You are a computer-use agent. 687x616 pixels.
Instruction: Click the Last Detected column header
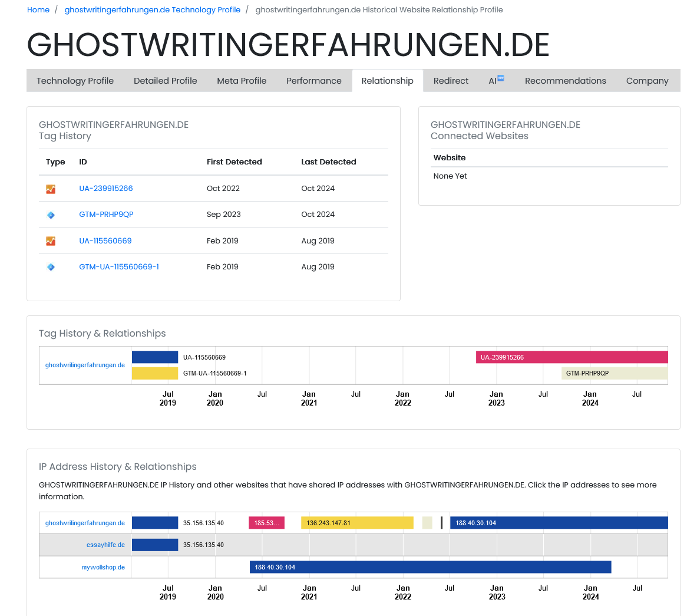click(x=329, y=162)
